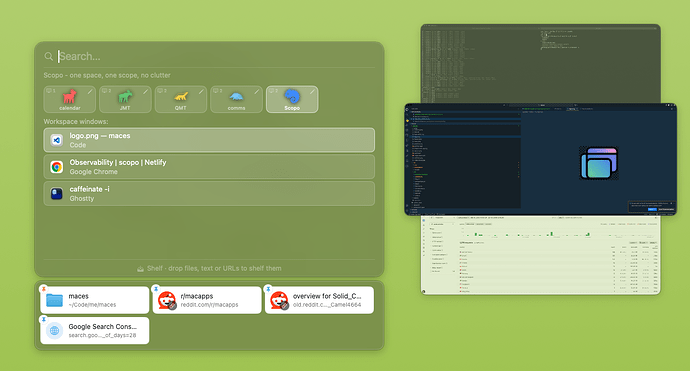Edit the JMT workspace with its pencil icon
The height and width of the screenshot is (371, 690).
(x=145, y=92)
